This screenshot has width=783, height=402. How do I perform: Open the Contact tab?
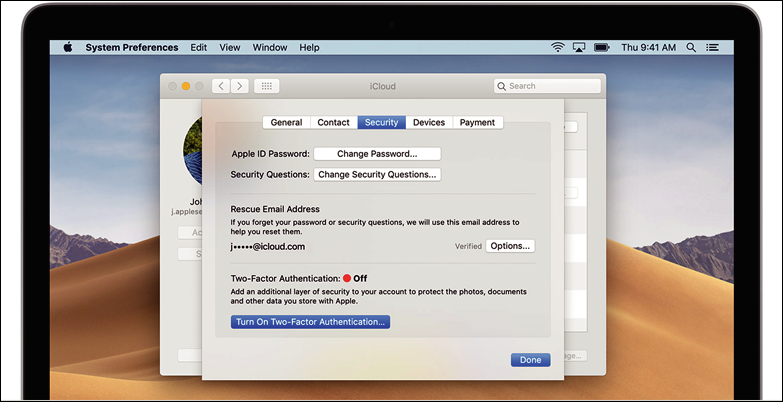pos(334,122)
